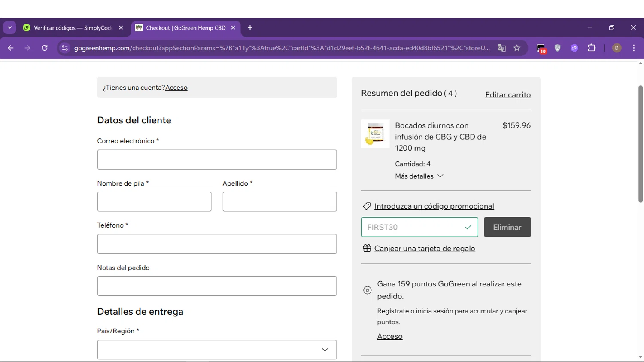Click the Acceso link under rewards points

(x=390, y=336)
